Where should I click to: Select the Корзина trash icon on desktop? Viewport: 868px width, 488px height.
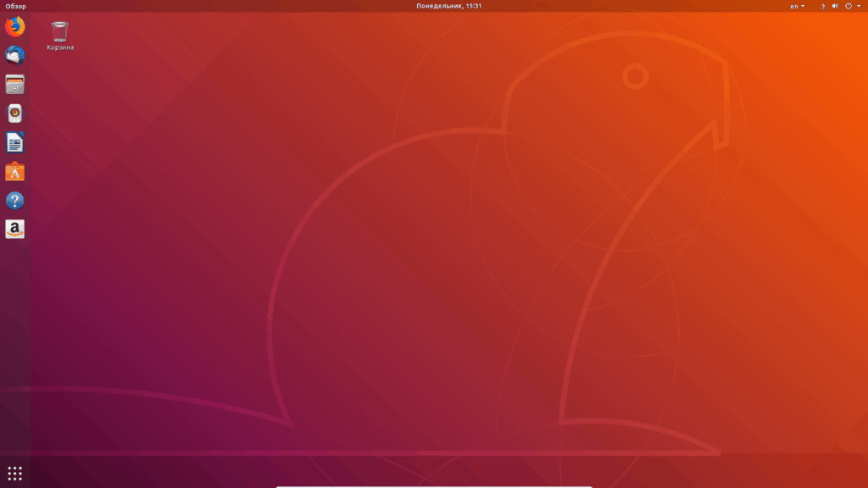60,36
